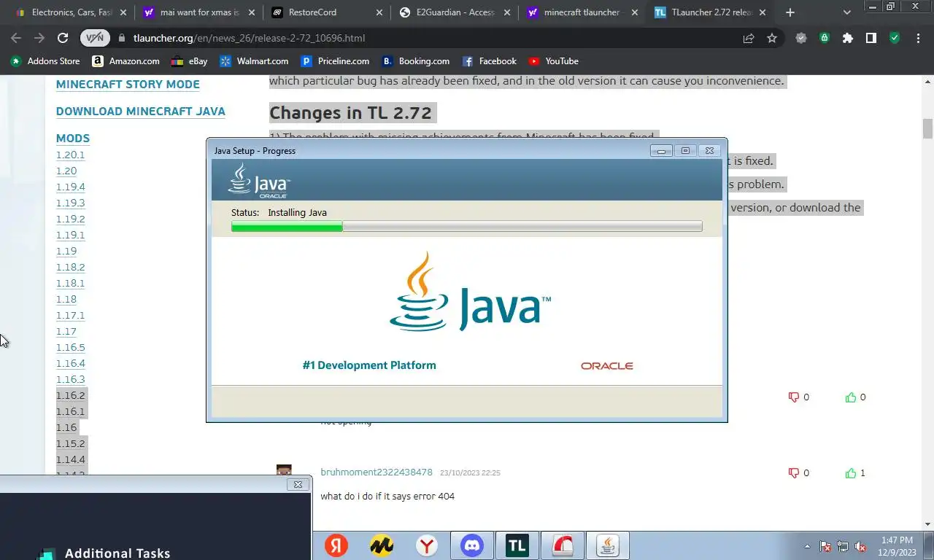Screen dimensions: 934x560
Task: Open the green checkmark shield extension
Action: pyautogui.click(x=895, y=38)
